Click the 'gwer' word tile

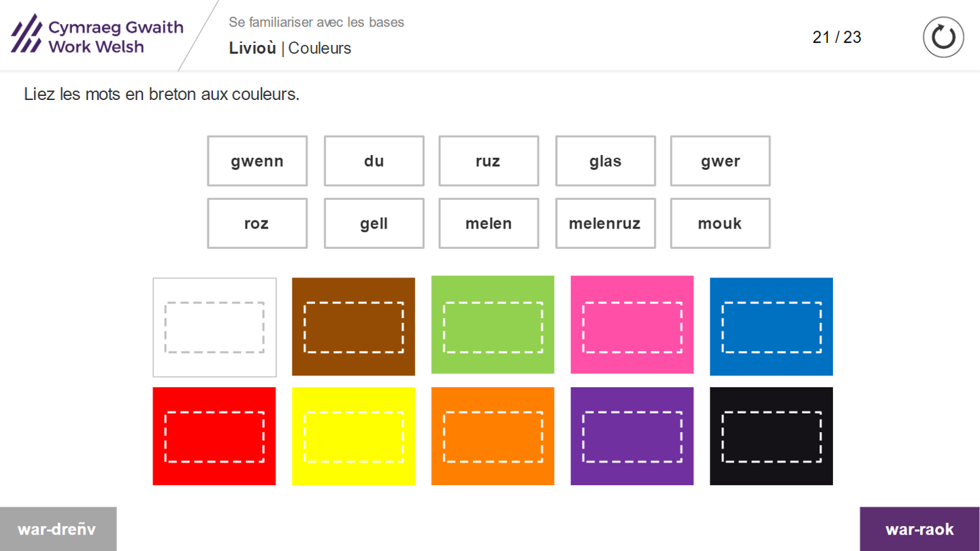coord(720,161)
